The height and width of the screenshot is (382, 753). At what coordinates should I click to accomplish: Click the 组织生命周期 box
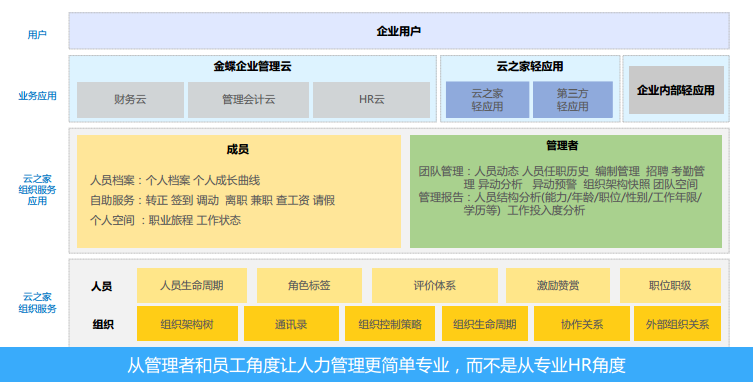coord(485,324)
